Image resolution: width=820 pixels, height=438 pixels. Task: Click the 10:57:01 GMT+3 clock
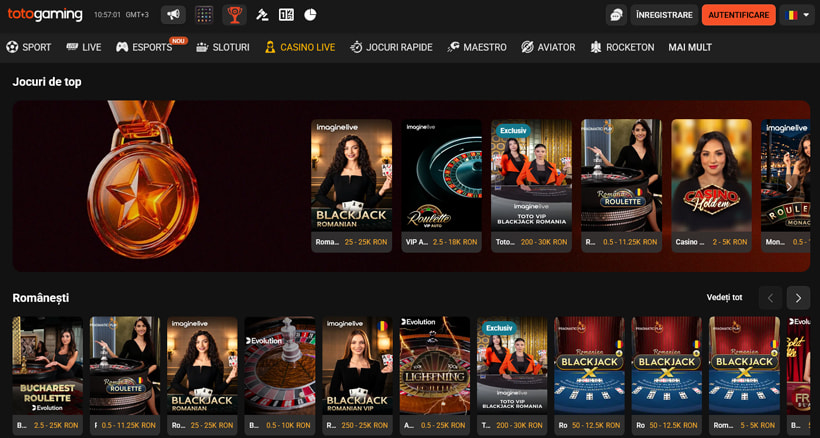121,15
